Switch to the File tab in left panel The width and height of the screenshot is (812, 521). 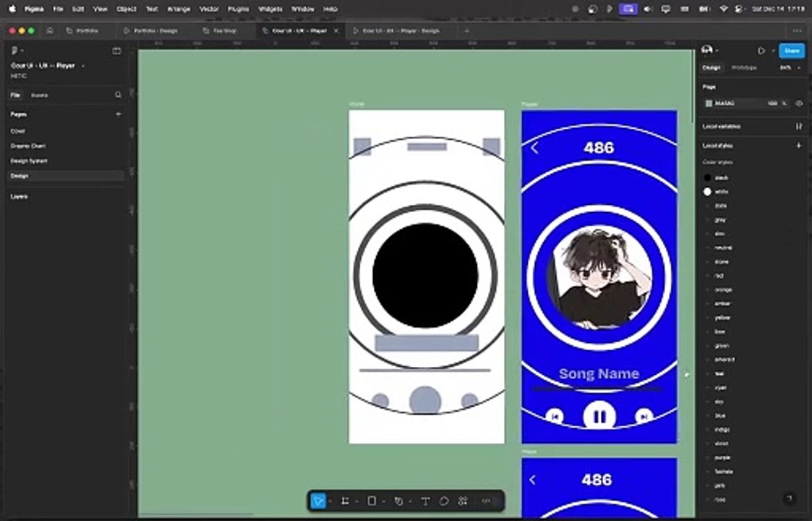[15, 95]
